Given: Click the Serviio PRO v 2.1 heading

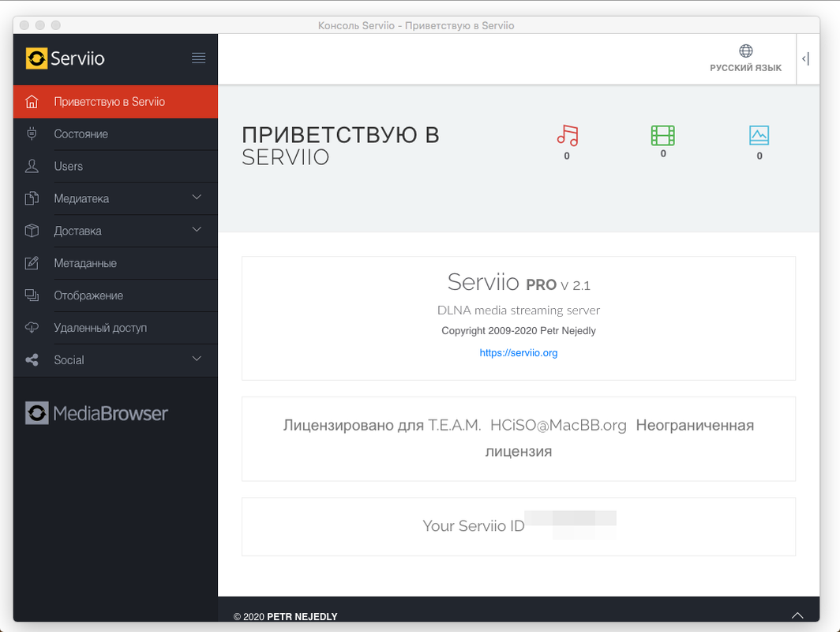Looking at the screenshot, I should pos(519,283).
